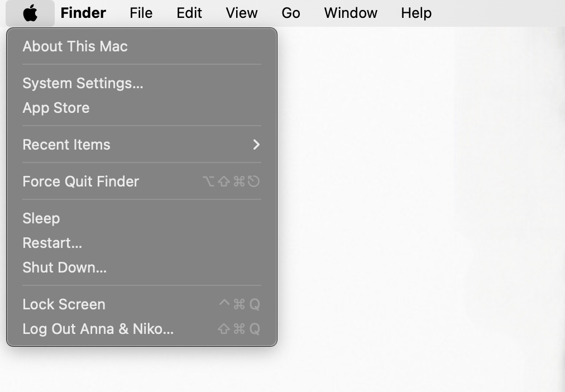Click the Apple logo in menu bar
Viewport: 565px width, 392px height.
coord(30,13)
